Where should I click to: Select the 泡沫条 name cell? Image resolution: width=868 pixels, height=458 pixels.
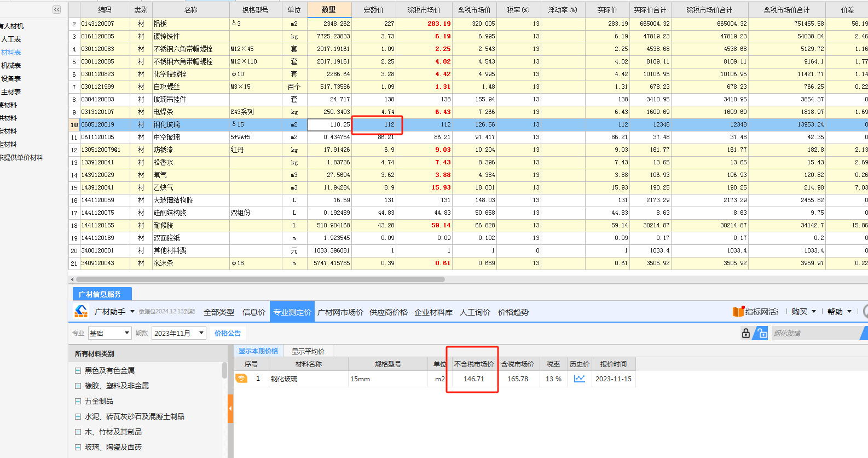coord(190,263)
